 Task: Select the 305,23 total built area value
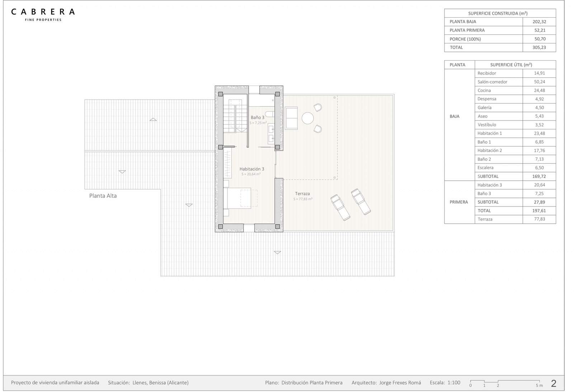(x=539, y=47)
